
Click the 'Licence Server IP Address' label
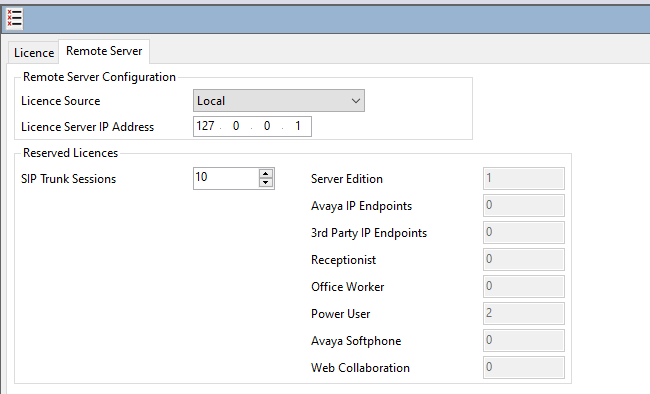(87, 126)
